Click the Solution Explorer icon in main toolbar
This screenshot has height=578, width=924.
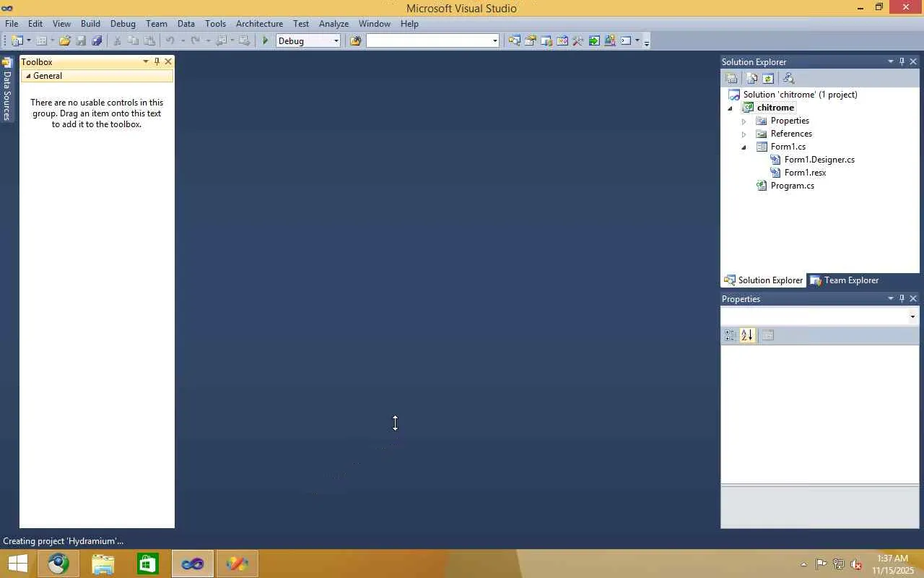514,41
